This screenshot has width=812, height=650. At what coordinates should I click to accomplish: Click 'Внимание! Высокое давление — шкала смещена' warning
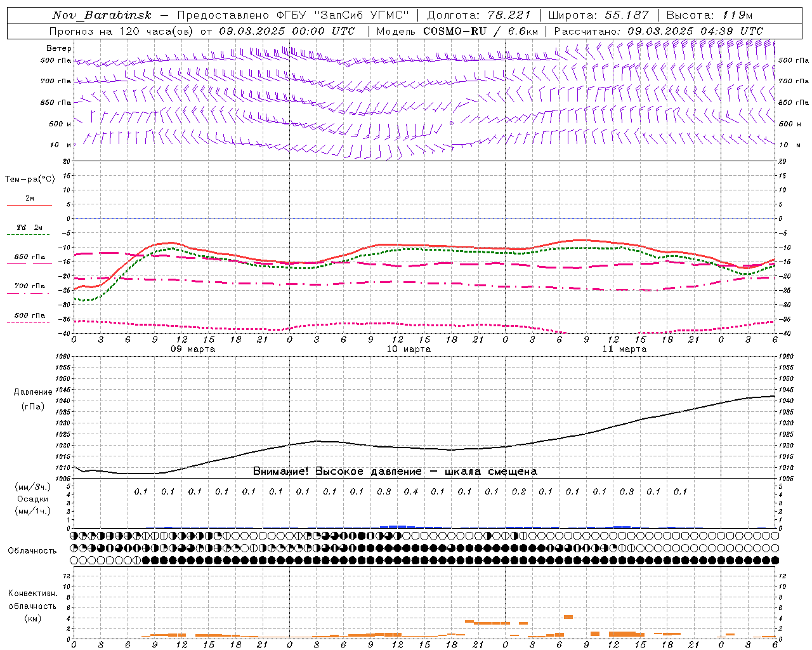coord(395,472)
